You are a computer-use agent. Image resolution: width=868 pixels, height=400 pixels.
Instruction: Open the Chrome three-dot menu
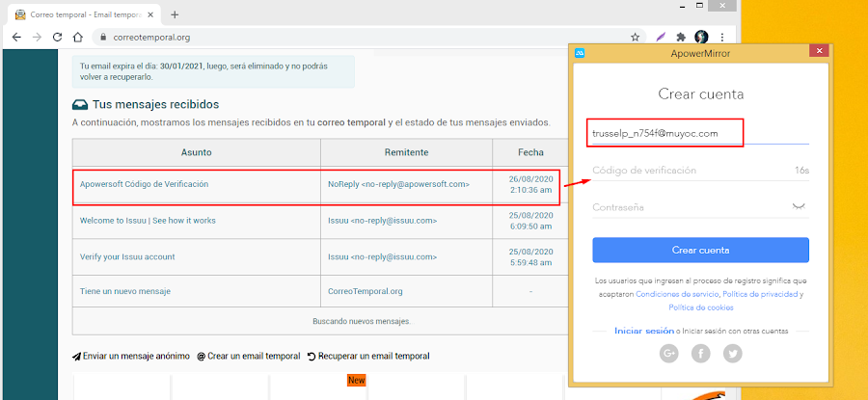[x=722, y=37]
